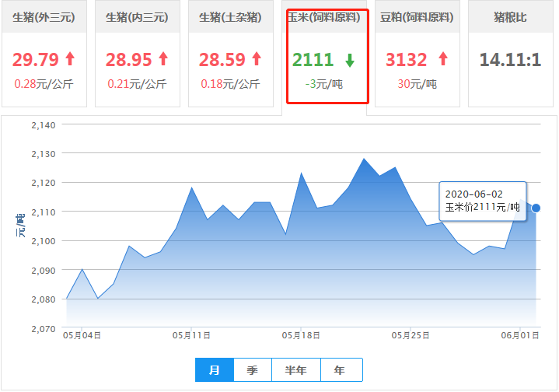Show the 猪粮比 tab
The width and height of the screenshot is (559, 392).
click(x=510, y=17)
